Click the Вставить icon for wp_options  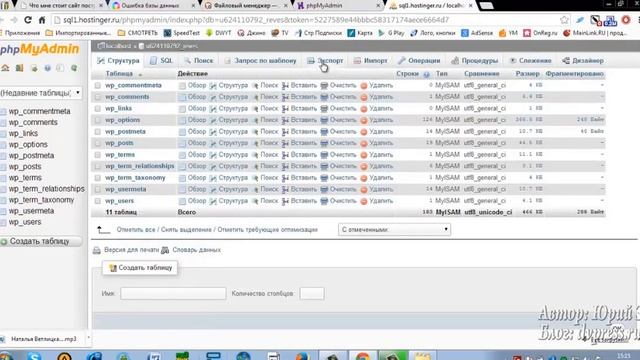point(286,120)
